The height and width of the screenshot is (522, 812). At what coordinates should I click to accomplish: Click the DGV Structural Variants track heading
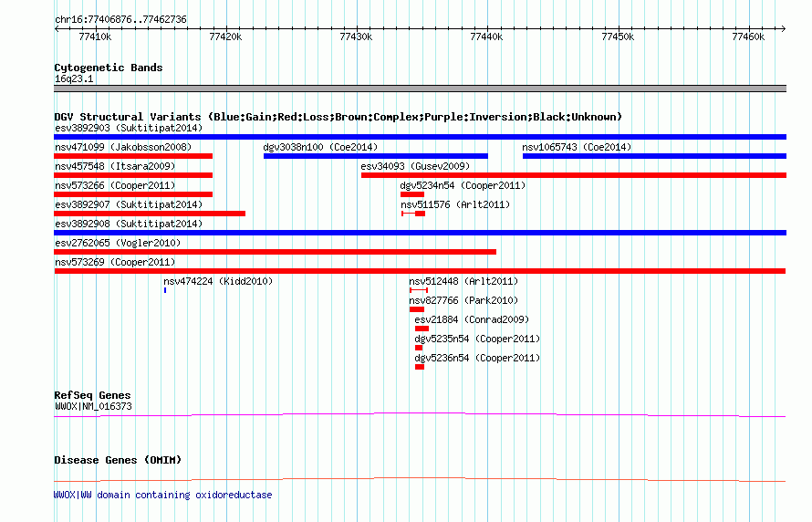(x=338, y=117)
